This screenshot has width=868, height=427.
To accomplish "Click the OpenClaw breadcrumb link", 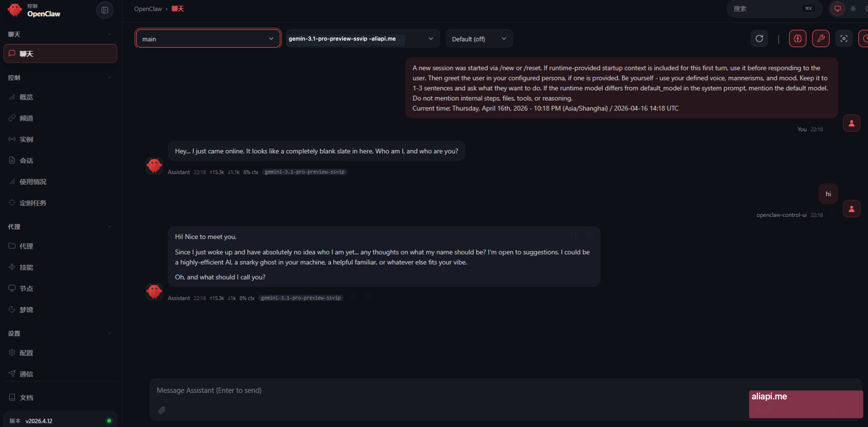I will [x=148, y=9].
